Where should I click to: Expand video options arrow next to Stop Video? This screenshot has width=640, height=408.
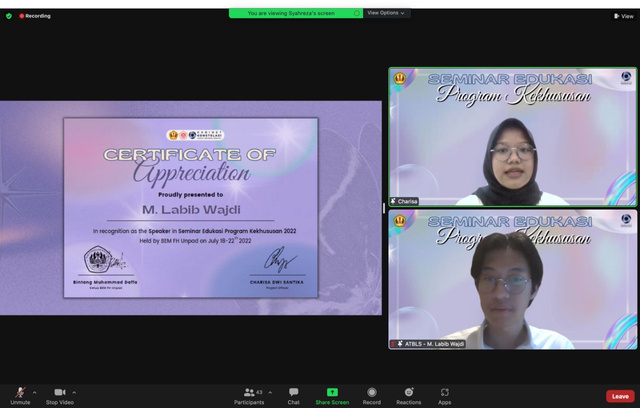coord(74,392)
